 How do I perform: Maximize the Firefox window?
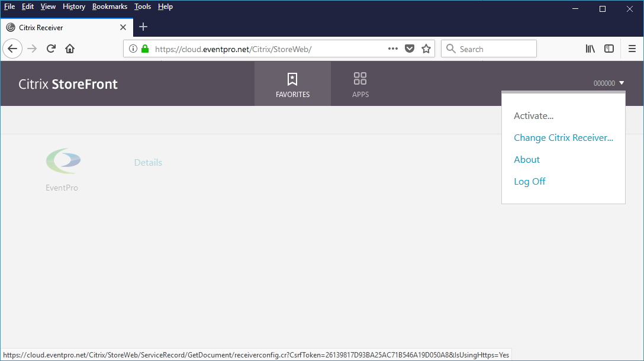603,9
